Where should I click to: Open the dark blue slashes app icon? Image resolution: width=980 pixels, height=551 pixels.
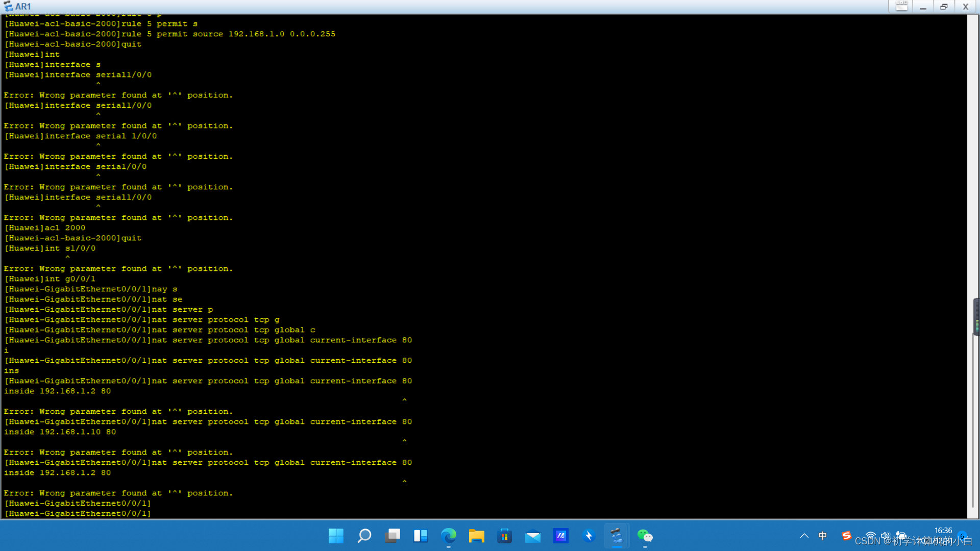coord(560,536)
